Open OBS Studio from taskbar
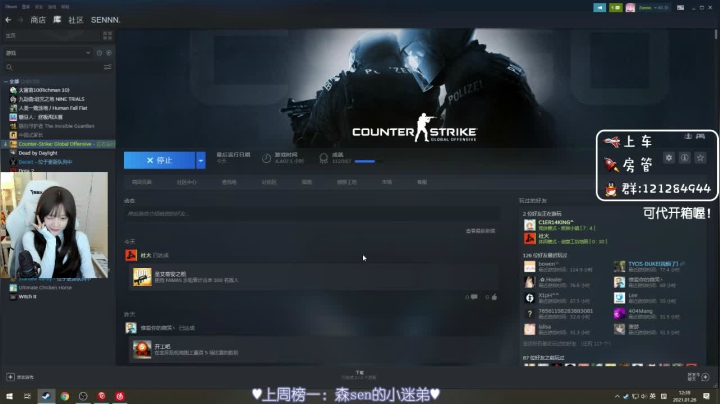 click(83, 396)
